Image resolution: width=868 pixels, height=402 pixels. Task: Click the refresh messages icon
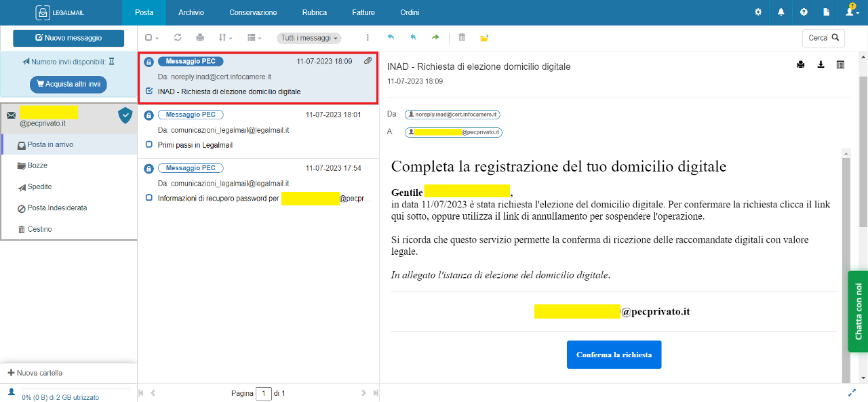pyautogui.click(x=178, y=38)
